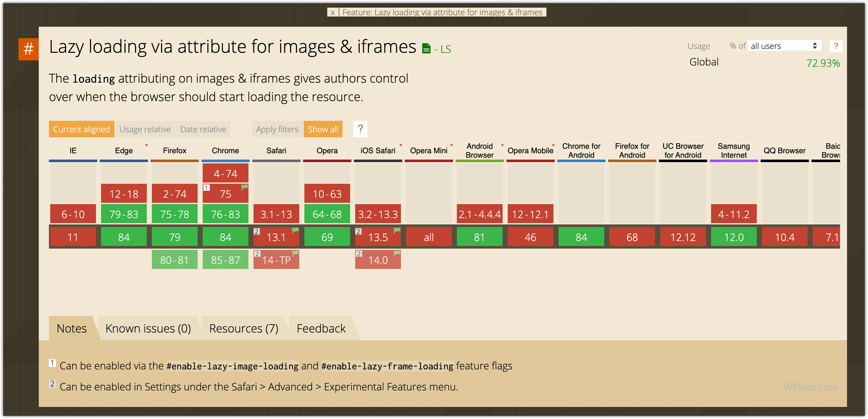Click the flag on iOS Safari 14.0 cell
Screen dimensions: 868x419
[397, 252]
